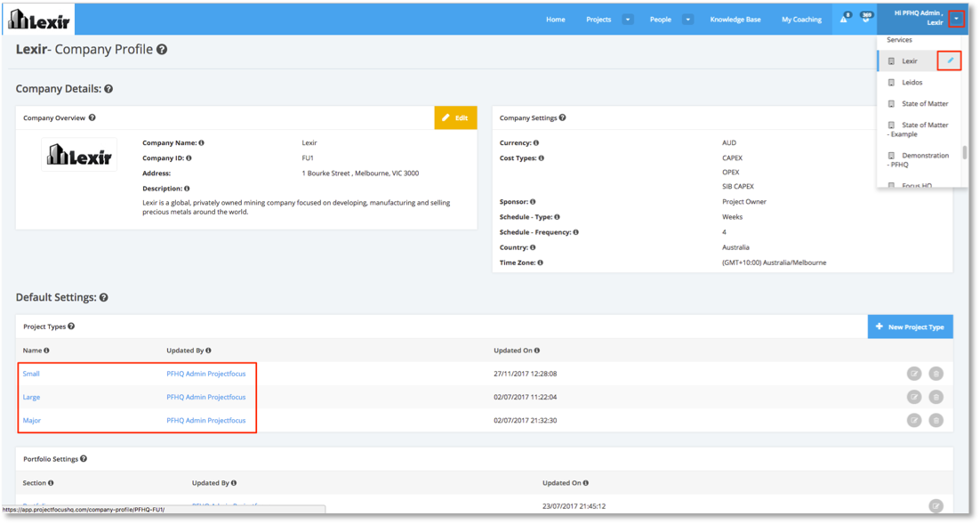The height and width of the screenshot is (524, 980).
Task: Click info icon beside Sponsor
Action: point(533,202)
